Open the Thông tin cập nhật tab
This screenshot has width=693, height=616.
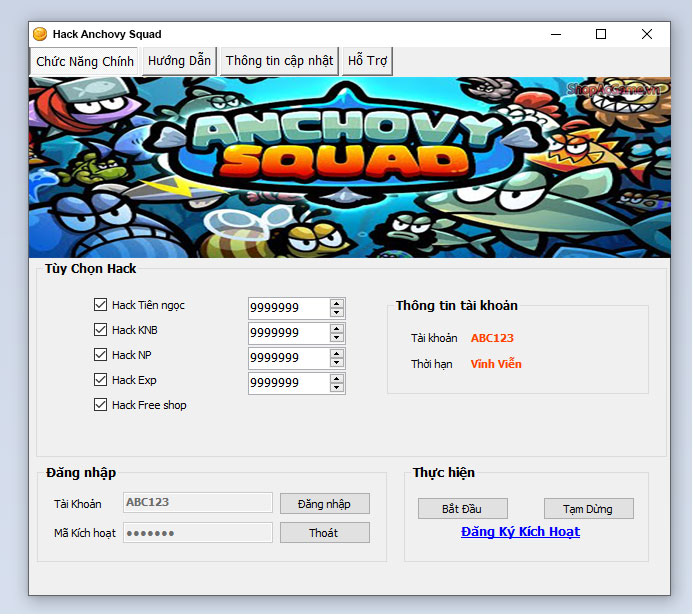(x=279, y=61)
